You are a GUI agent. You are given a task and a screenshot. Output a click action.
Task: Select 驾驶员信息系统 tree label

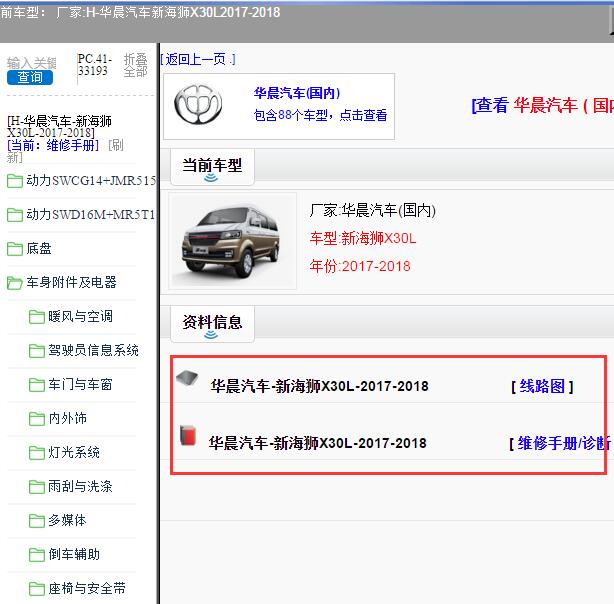pyautogui.click(x=93, y=350)
